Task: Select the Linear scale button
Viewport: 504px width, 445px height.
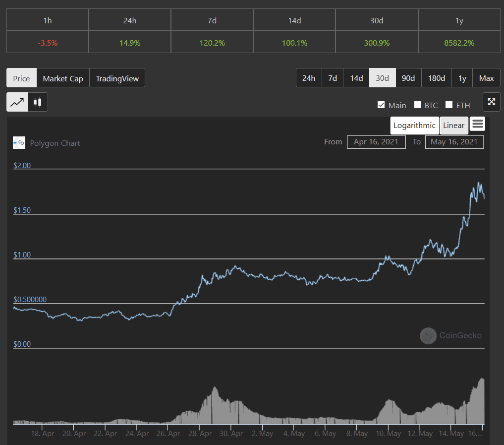Action: click(453, 125)
